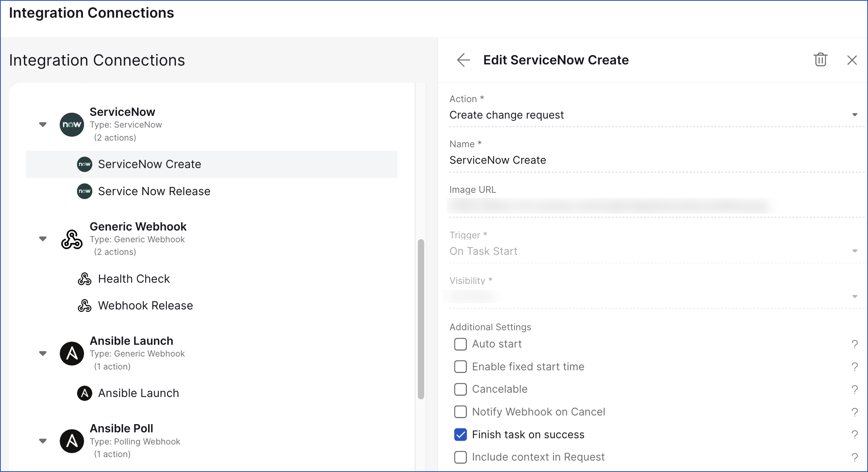Collapse the Ansible Poll group

click(43, 441)
